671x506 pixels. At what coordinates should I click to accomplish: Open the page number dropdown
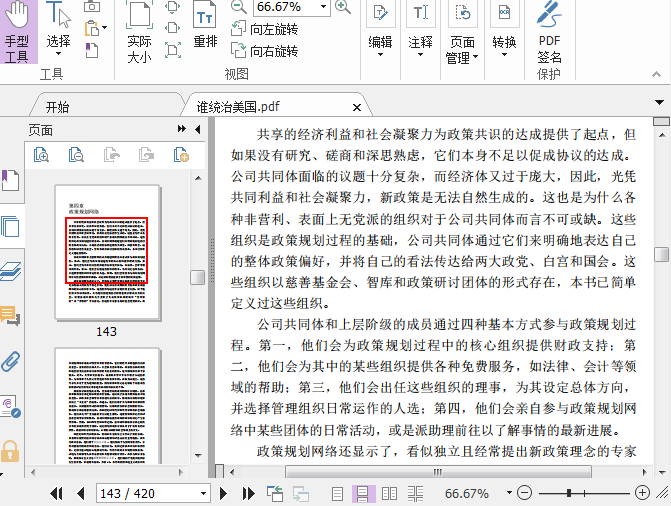204,494
